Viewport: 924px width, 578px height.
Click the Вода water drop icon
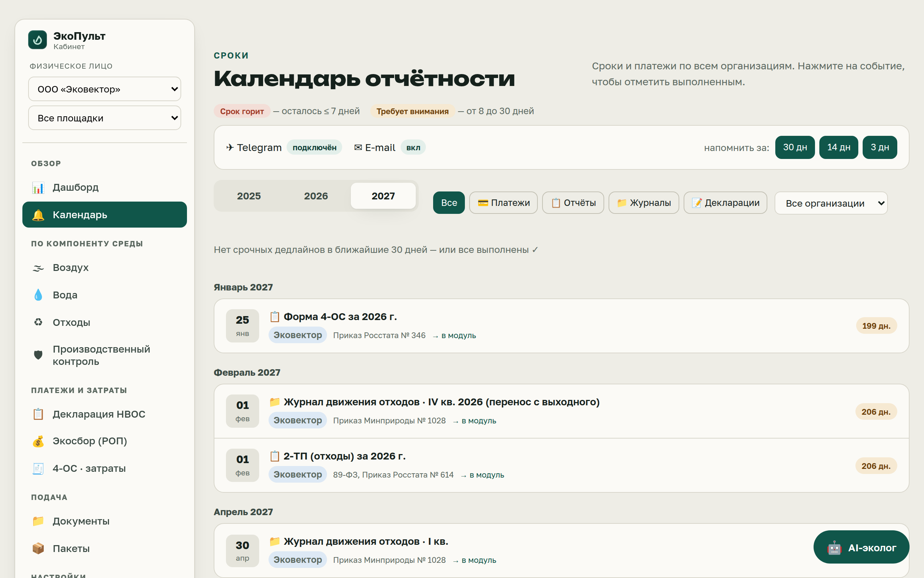click(38, 295)
